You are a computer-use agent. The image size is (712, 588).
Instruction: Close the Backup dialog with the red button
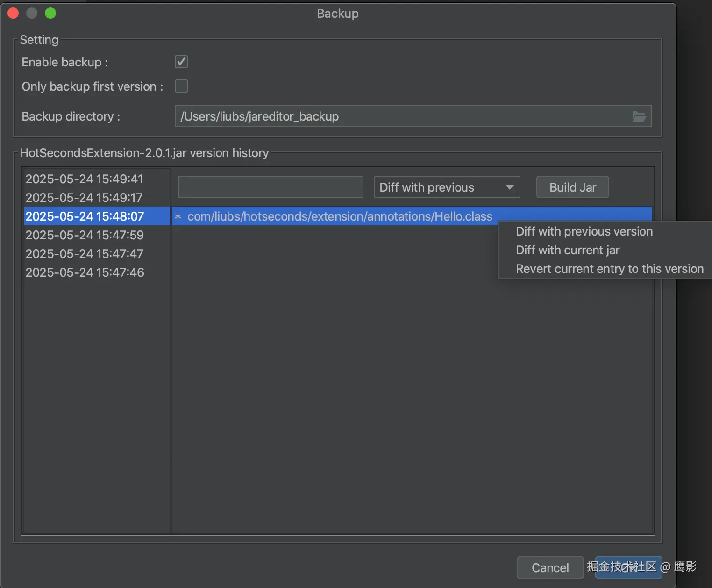(13, 14)
